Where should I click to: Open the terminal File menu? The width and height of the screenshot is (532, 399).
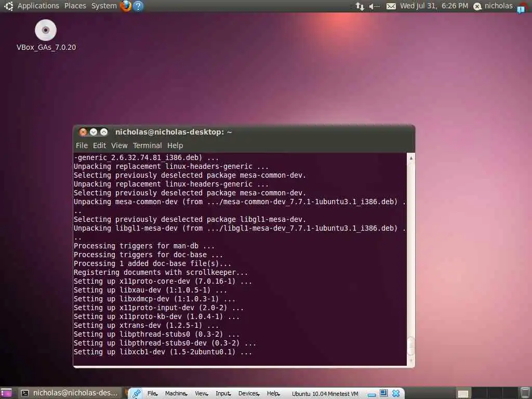82,145
